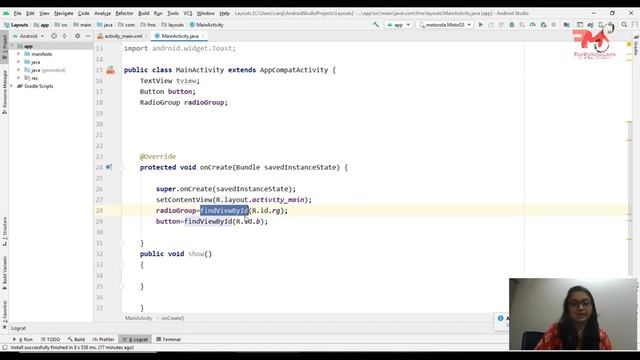Click the related XML file gutter icon on line 15
640x360 pixels.
[110, 70]
